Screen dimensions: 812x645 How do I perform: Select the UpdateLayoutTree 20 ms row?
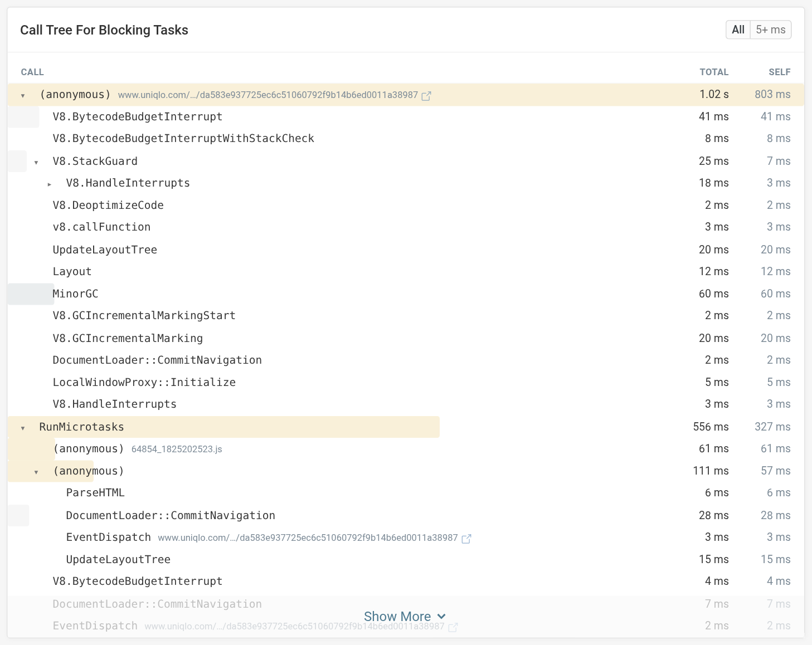point(406,250)
